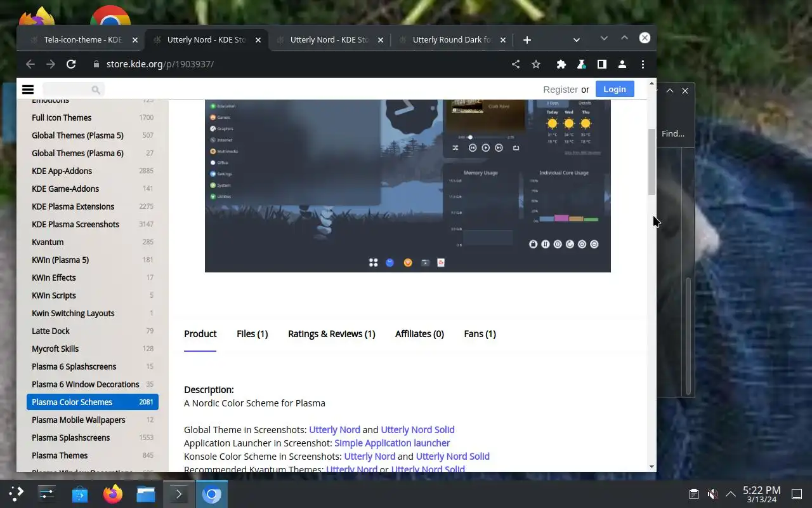
Task: Toggle the Chrome side panel icon
Action: 601,64
